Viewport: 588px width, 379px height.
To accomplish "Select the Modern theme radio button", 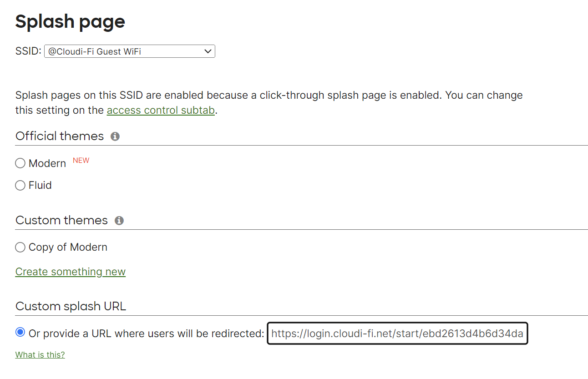I will point(20,163).
